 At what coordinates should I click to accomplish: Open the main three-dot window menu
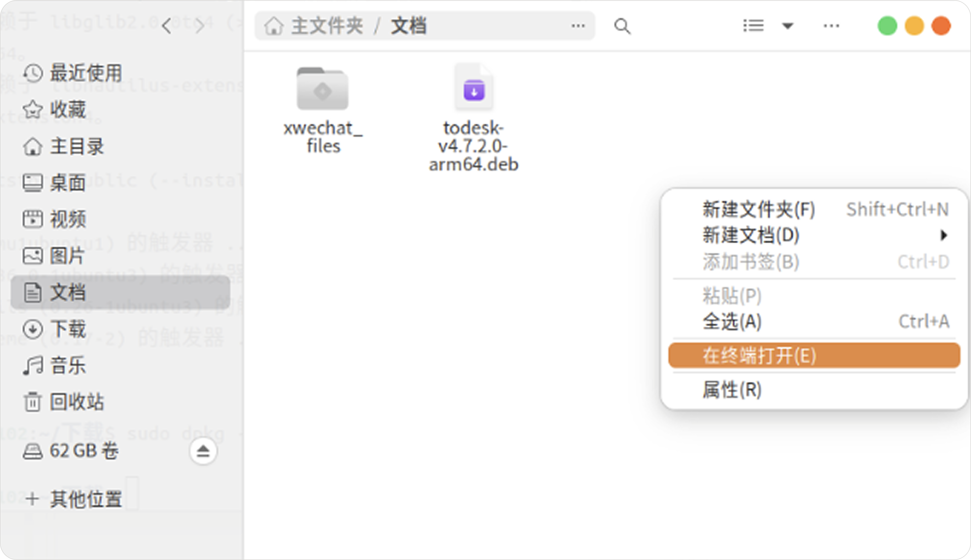831,26
